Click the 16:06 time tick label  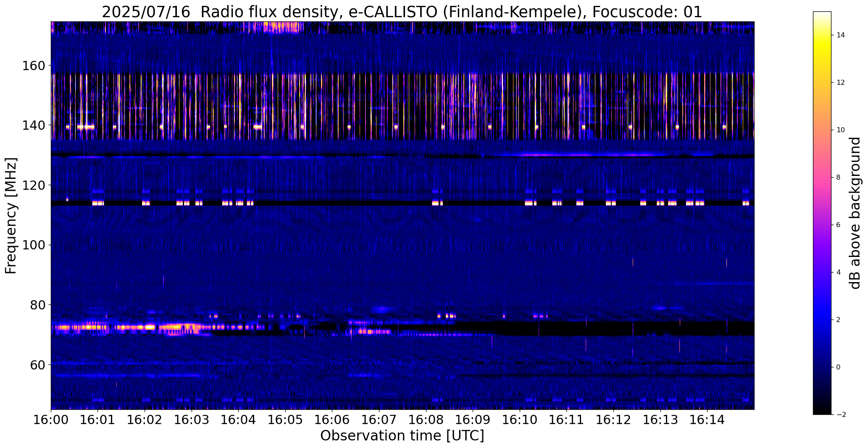pos(332,420)
